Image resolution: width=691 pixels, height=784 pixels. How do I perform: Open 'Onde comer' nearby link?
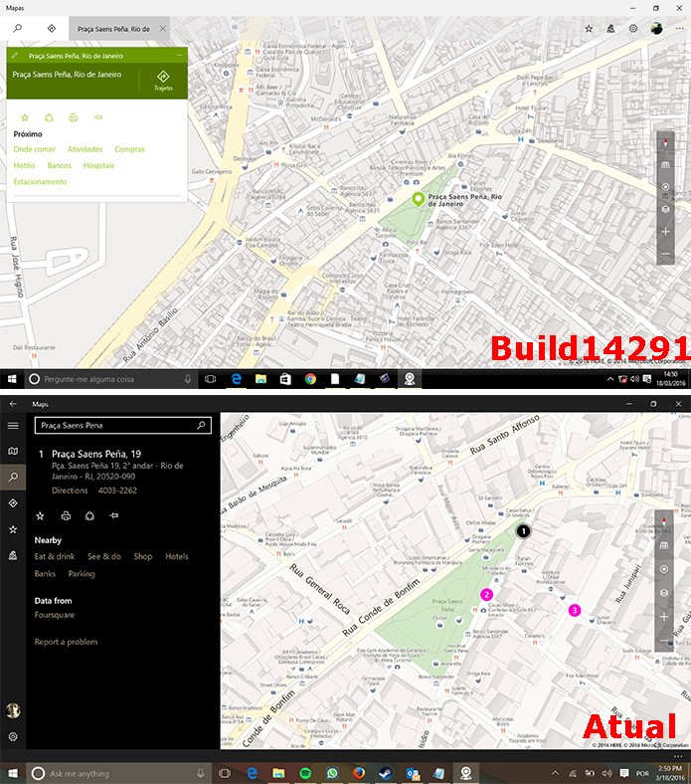35,149
